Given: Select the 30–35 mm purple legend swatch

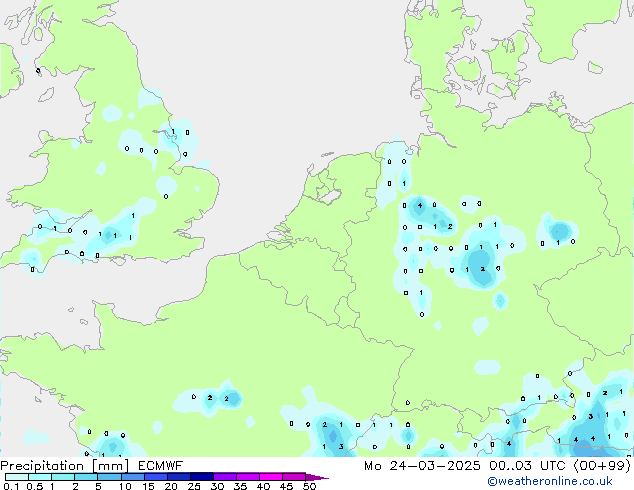Looking at the screenshot, I should [225, 477].
